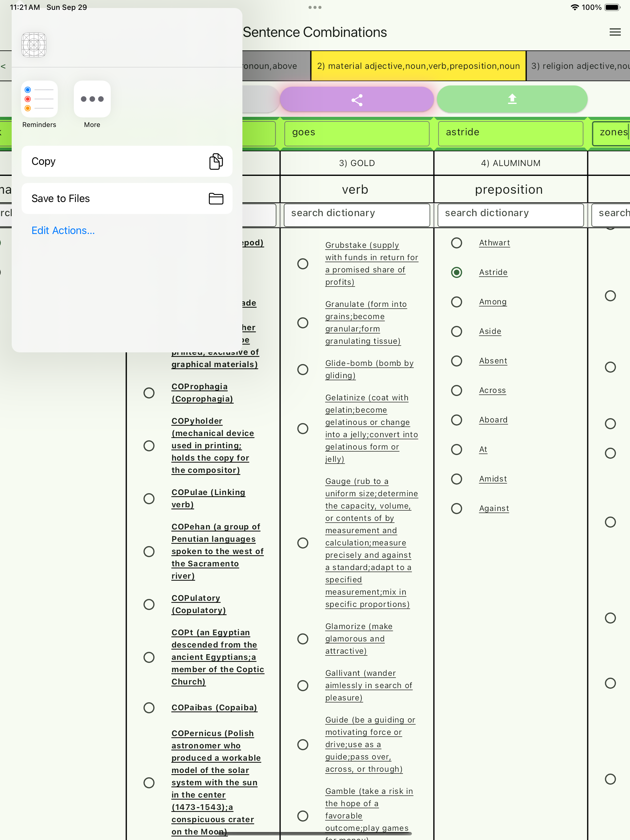This screenshot has height=840, width=630.
Task: Select the COPehan radio button
Action: click(149, 551)
